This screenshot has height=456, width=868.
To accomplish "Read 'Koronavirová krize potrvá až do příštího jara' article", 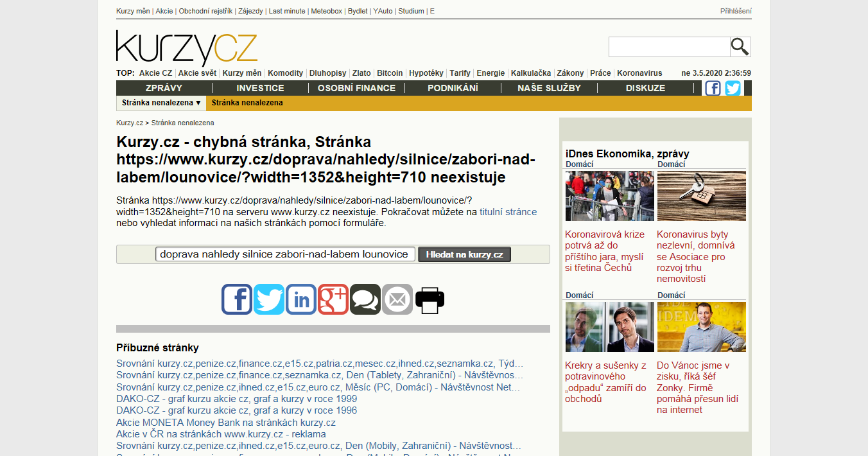I will tap(605, 251).
